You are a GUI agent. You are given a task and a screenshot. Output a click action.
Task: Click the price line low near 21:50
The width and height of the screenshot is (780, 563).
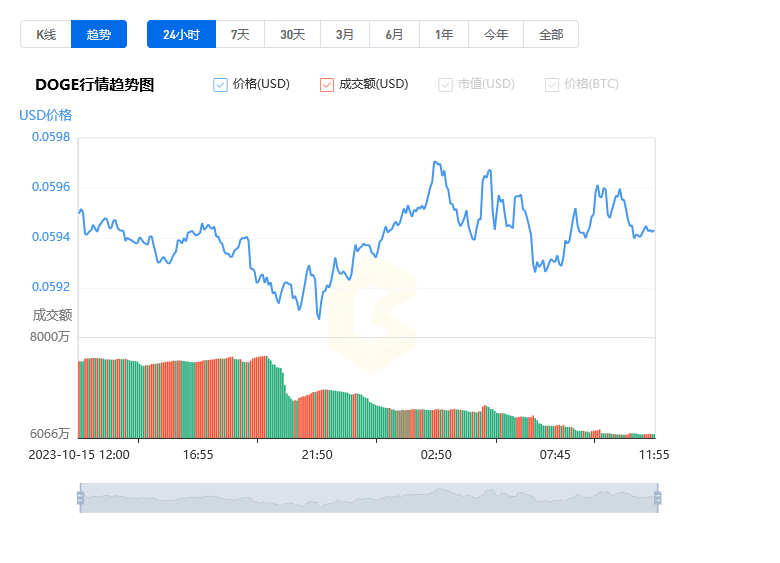(319, 318)
